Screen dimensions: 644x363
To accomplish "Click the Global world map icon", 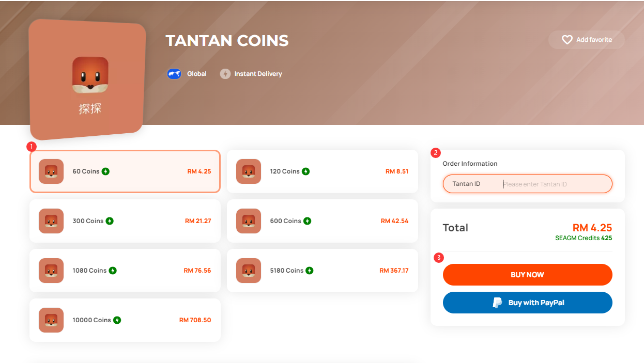I will tap(174, 74).
